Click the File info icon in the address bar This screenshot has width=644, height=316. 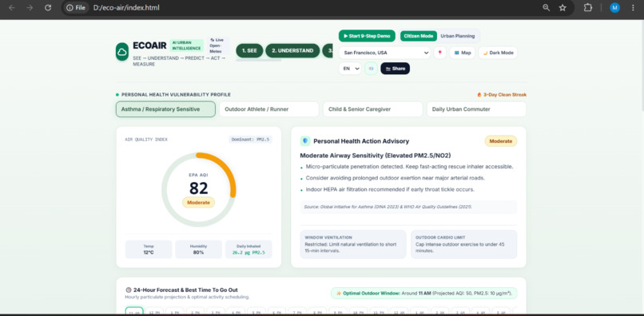coord(76,8)
